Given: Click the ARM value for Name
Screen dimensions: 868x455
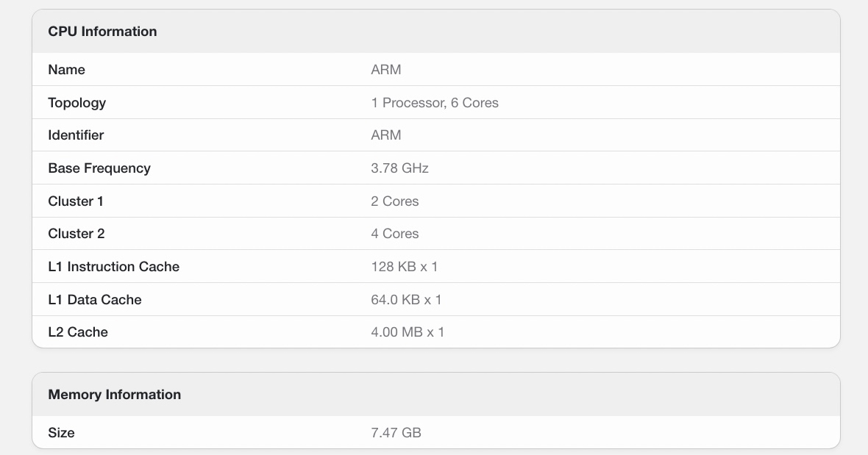Looking at the screenshot, I should point(386,70).
